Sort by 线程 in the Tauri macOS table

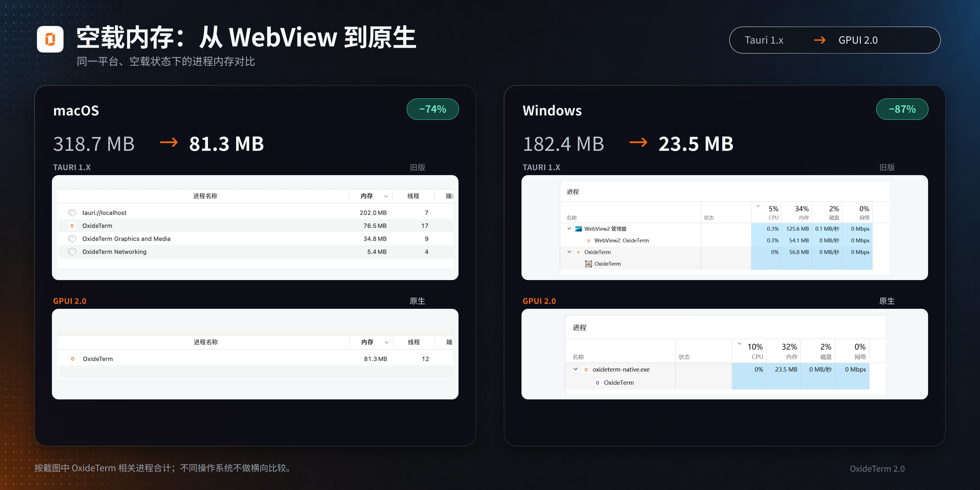click(413, 196)
